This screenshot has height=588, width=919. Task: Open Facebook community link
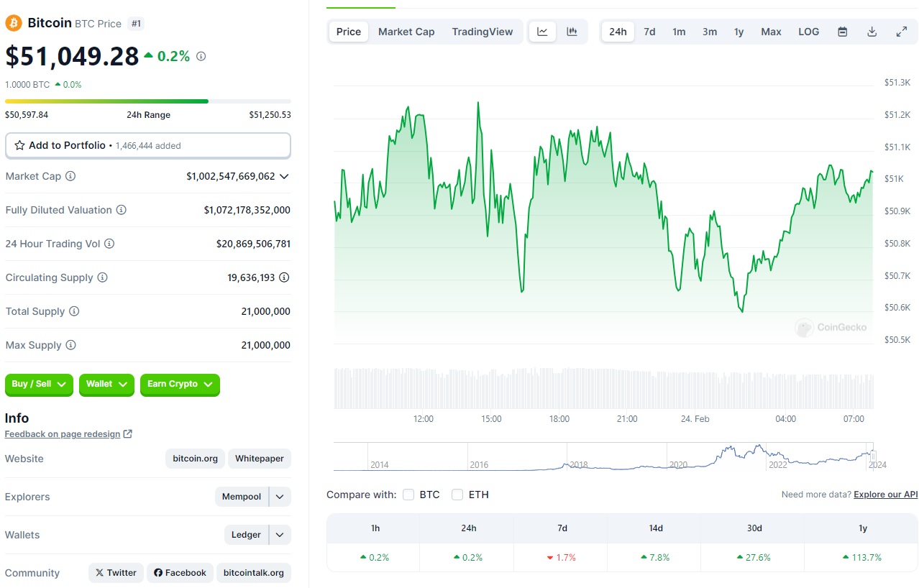pyautogui.click(x=180, y=573)
